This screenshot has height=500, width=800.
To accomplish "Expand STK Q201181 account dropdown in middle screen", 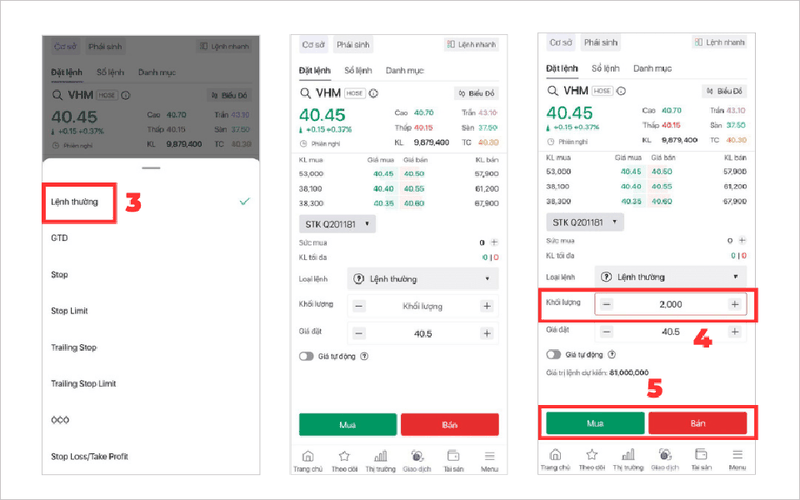I will [x=337, y=224].
